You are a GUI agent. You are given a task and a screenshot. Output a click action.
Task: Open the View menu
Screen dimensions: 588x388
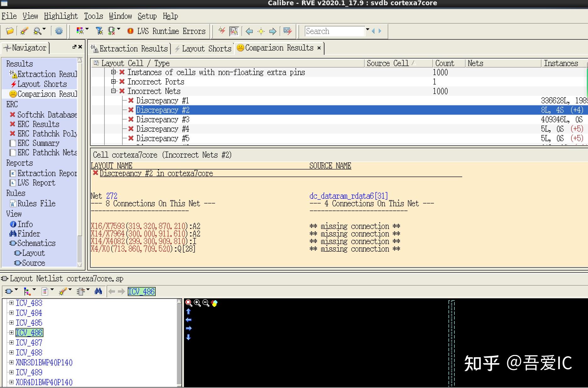click(x=30, y=16)
